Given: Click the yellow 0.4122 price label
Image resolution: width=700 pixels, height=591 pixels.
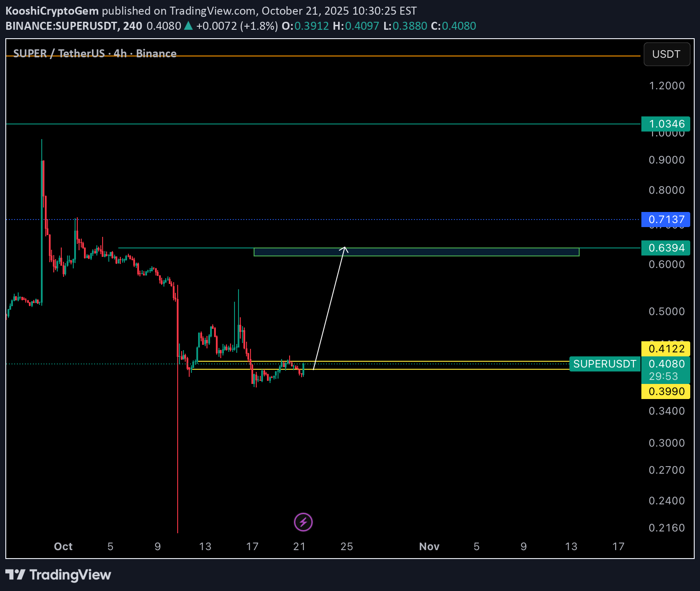Looking at the screenshot, I should pos(665,349).
